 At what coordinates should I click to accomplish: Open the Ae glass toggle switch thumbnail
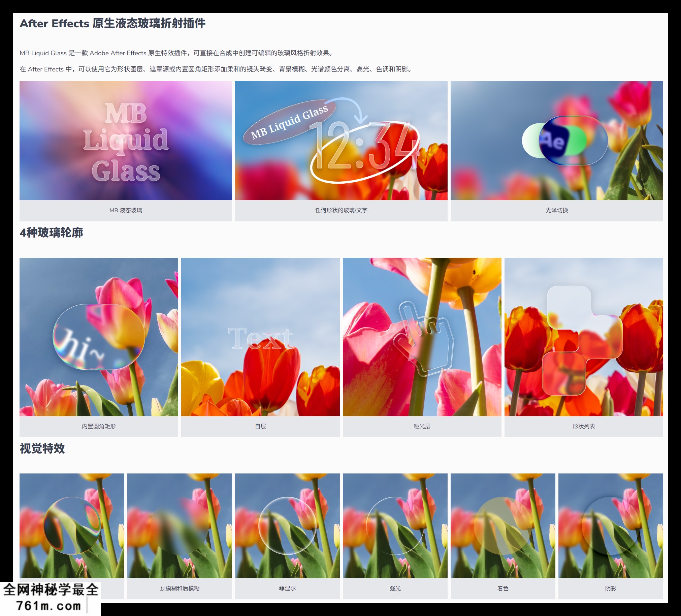(x=557, y=140)
